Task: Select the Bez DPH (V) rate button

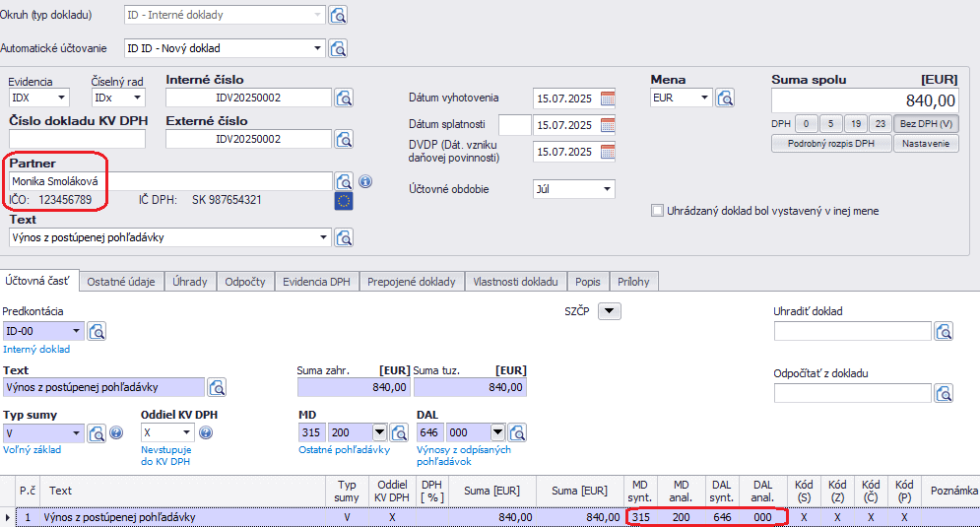Action: tap(928, 124)
